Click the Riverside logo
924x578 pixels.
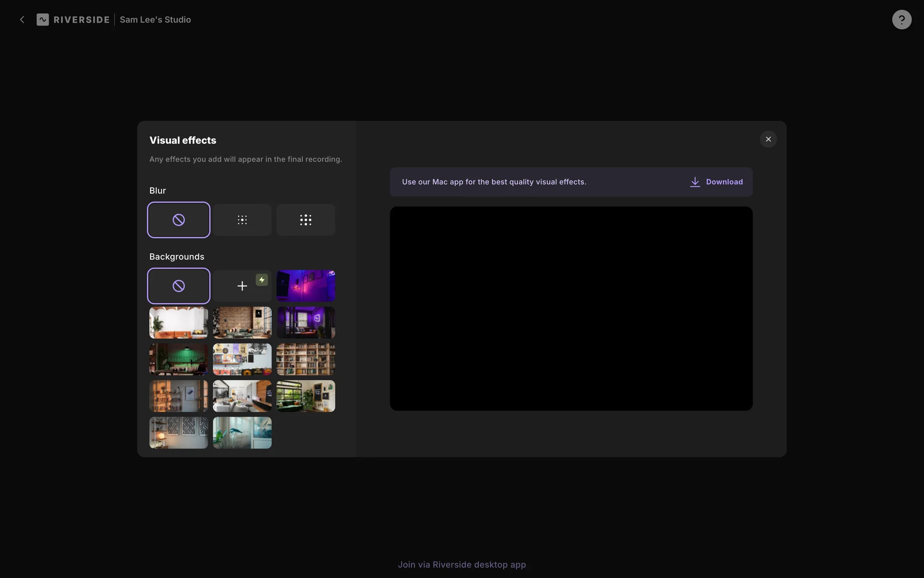coord(73,20)
